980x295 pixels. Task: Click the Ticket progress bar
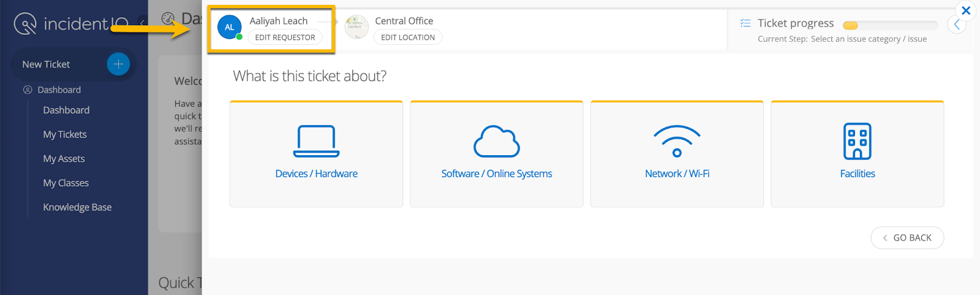[890, 25]
